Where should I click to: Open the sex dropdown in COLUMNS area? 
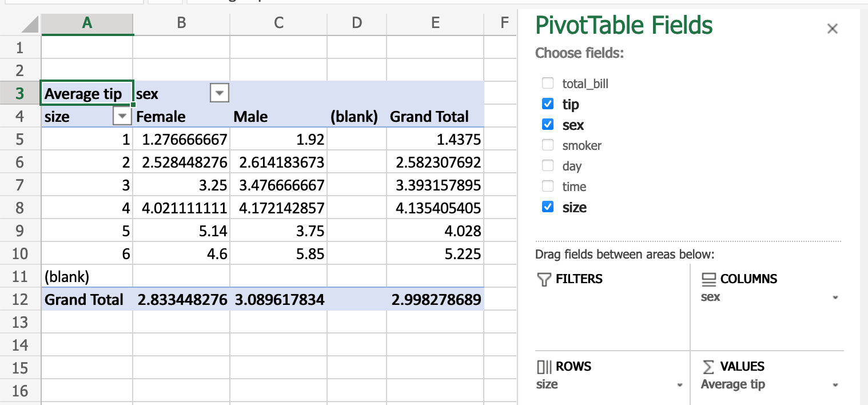tap(836, 297)
